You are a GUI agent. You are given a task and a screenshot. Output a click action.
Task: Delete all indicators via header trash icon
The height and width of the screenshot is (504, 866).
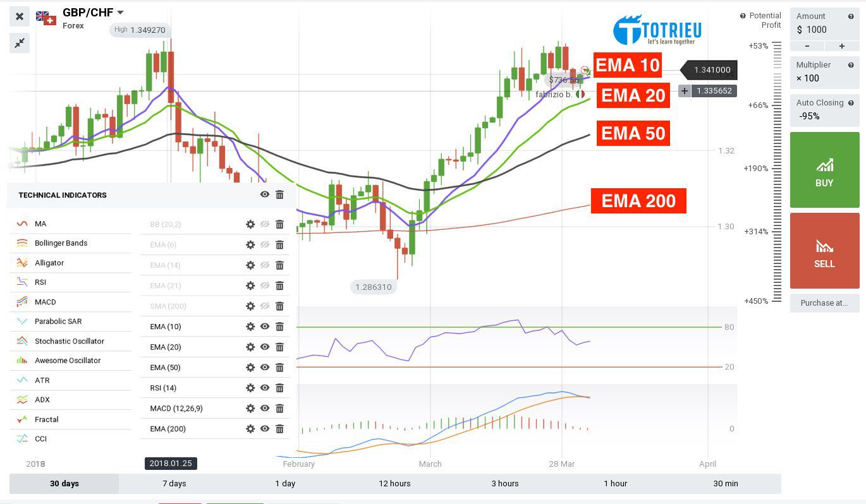click(279, 195)
